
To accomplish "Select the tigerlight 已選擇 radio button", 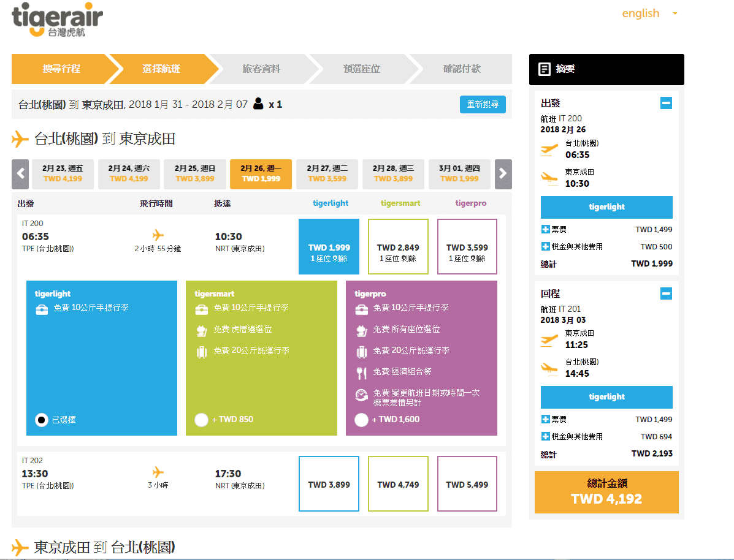I will pyautogui.click(x=42, y=420).
